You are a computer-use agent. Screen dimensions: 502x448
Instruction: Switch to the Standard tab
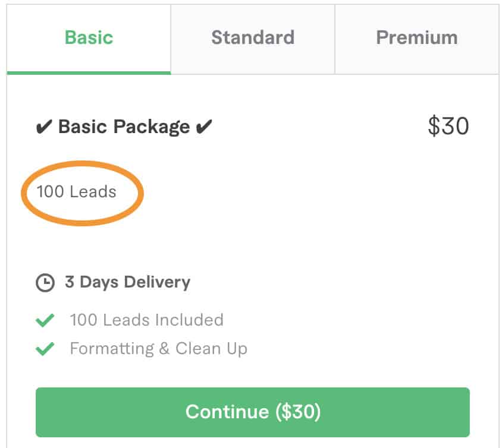click(252, 37)
